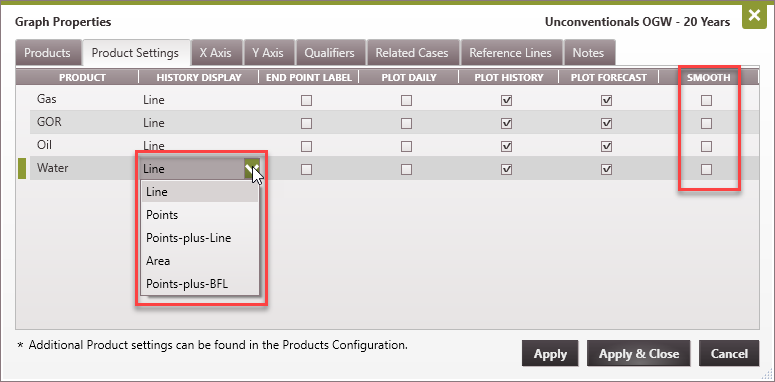Check Plot Daily for Oil
775x382 pixels.
[x=406, y=146]
